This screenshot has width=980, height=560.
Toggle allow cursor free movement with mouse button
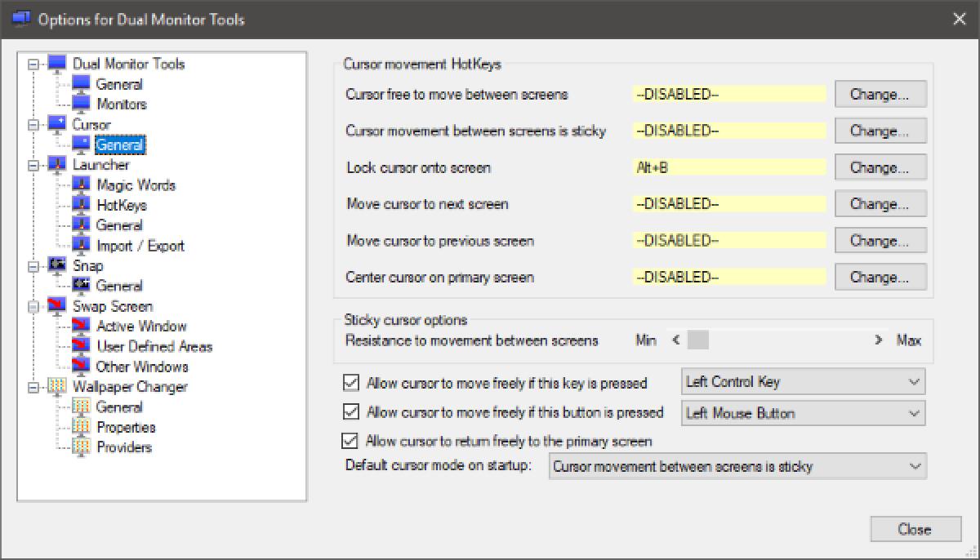pyautogui.click(x=352, y=412)
